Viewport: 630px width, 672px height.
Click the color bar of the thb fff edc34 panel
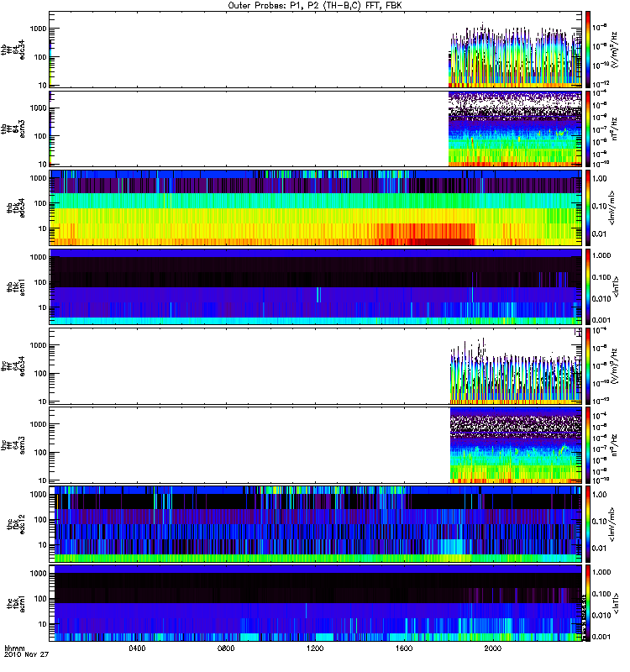[x=588, y=50]
